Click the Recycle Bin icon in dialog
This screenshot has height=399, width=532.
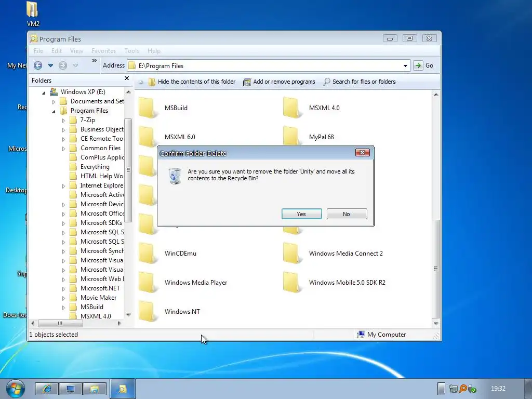(x=175, y=176)
